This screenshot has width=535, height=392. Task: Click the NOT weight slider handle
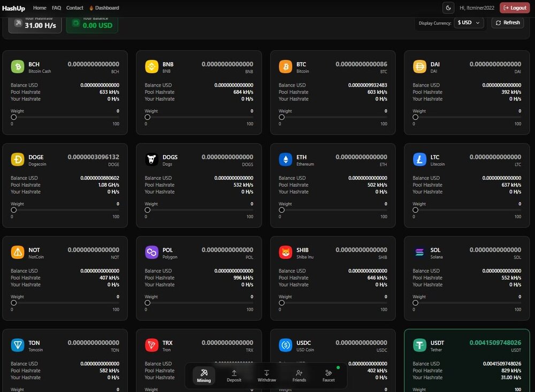(14, 303)
